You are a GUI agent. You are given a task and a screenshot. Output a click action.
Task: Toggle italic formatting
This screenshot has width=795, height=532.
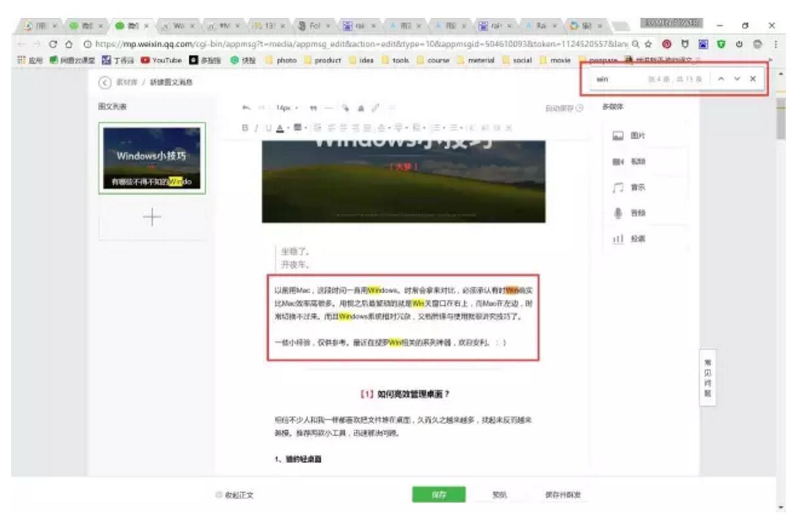pyautogui.click(x=256, y=128)
